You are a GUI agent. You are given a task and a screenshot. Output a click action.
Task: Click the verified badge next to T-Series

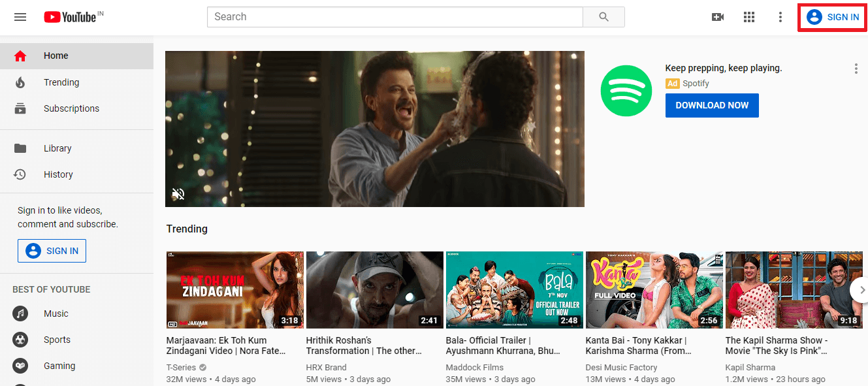(202, 367)
